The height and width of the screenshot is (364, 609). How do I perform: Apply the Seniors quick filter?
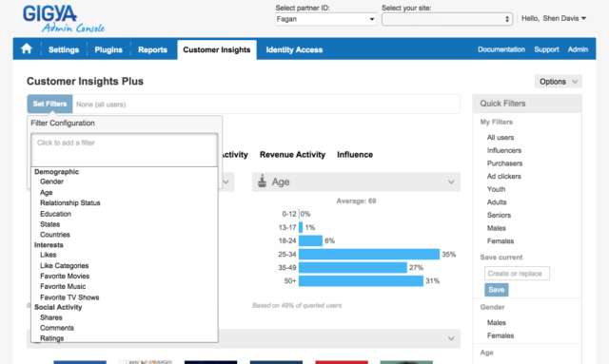(x=499, y=215)
